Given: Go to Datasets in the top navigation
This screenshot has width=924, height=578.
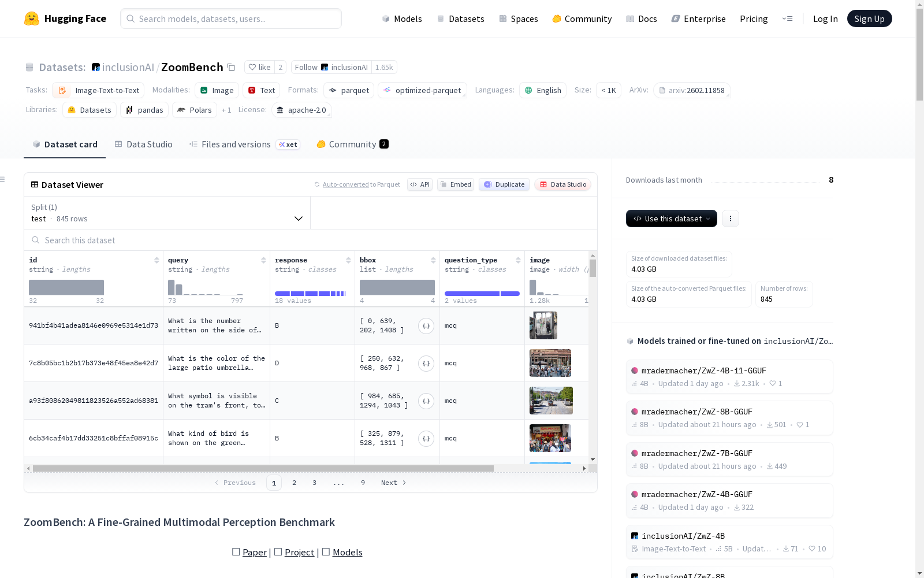Looking at the screenshot, I should point(460,18).
